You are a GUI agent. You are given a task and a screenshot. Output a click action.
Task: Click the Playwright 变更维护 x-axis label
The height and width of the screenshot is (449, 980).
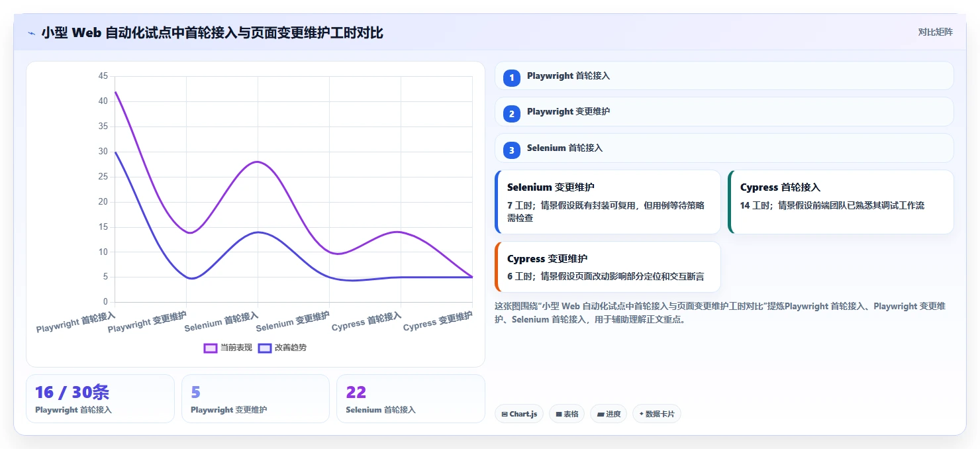[147, 322]
